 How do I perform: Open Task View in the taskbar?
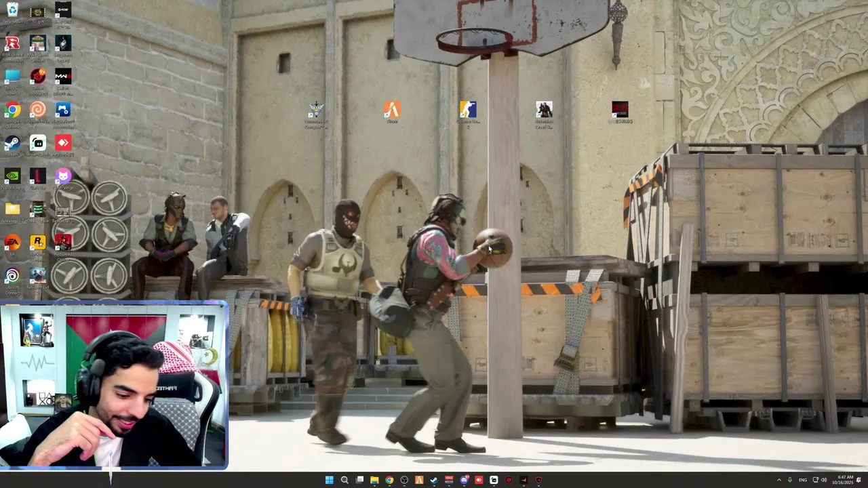pos(359,480)
